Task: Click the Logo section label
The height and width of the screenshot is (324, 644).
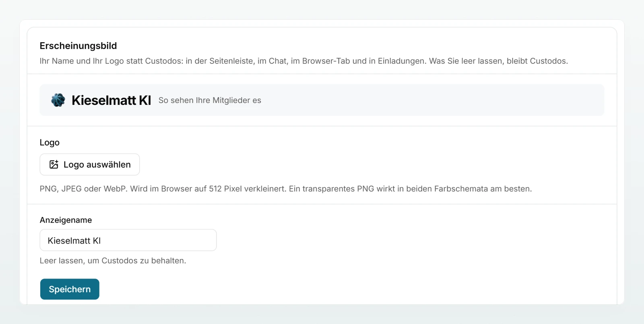Action: coord(50,142)
